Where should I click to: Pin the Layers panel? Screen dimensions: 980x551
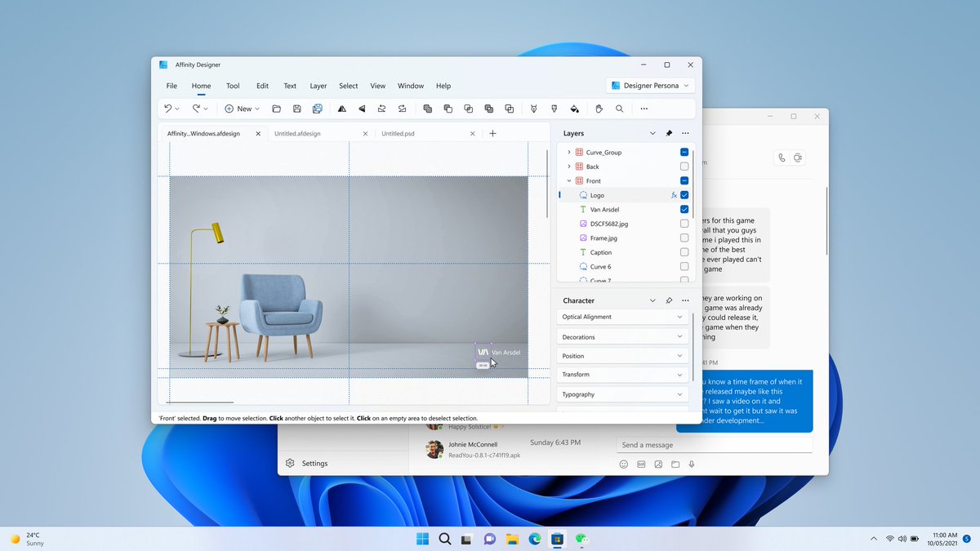click(669, 133)
